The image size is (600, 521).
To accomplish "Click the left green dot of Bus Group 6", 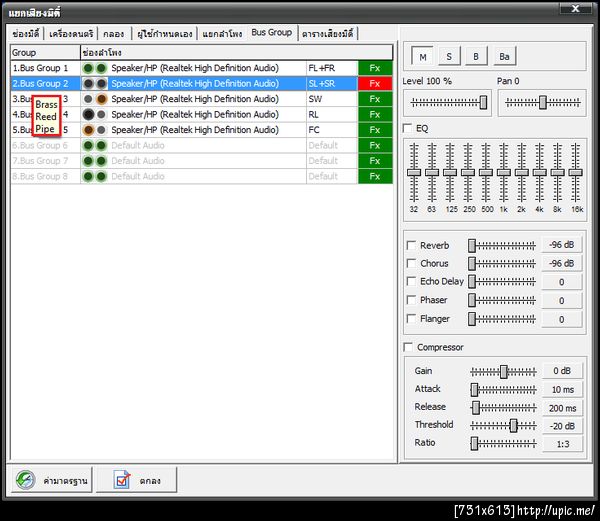I will click(88, 145).
